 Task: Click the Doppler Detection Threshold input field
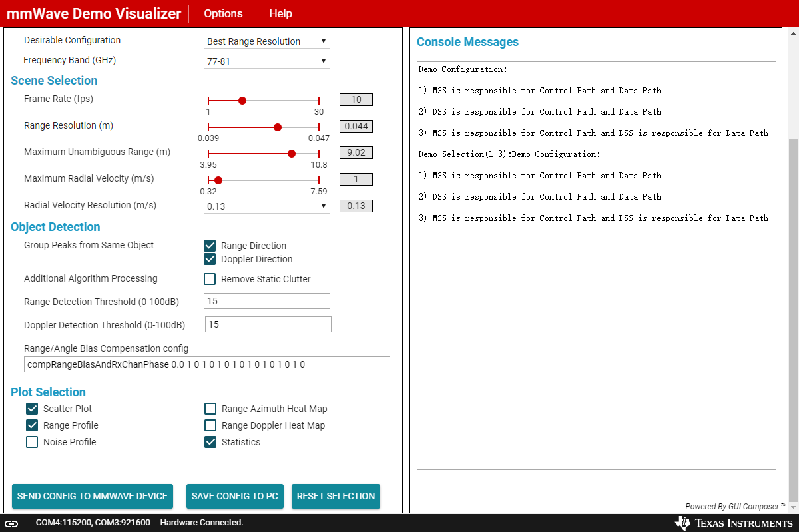click(x=268, y=324)
